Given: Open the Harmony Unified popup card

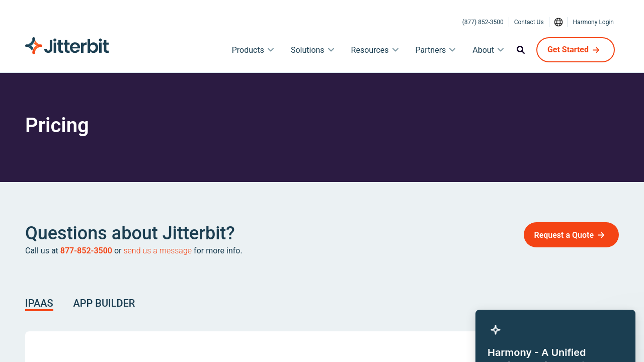Looking at the screenshot, I should 555,347.
